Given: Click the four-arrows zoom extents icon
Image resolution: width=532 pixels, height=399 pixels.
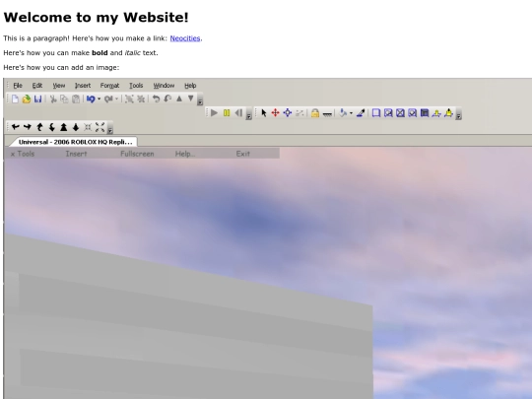Looking at the screenshot, I should pyautogui.click(x=100, y=127).
